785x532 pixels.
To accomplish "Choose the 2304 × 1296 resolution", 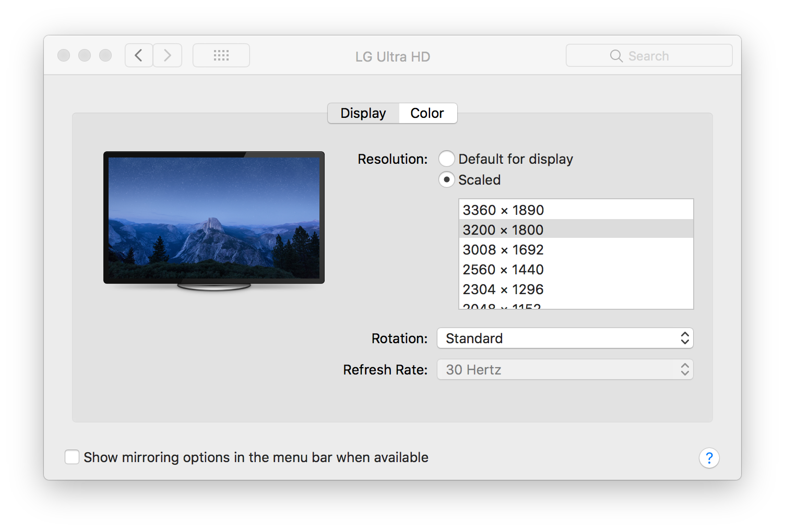I will [x=576, y=289].
